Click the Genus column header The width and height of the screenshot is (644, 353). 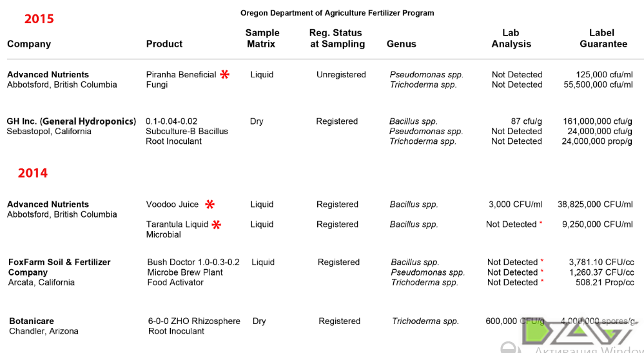402,44
